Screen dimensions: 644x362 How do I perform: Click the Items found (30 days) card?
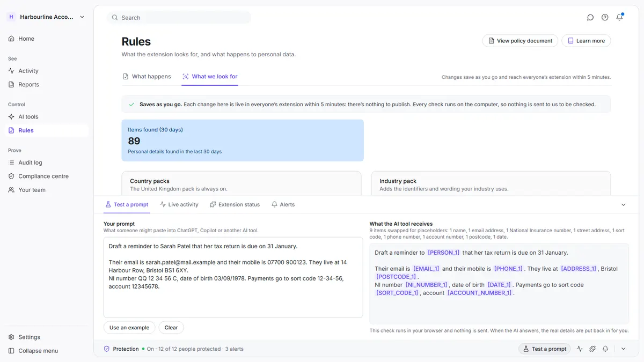(243, 141)
